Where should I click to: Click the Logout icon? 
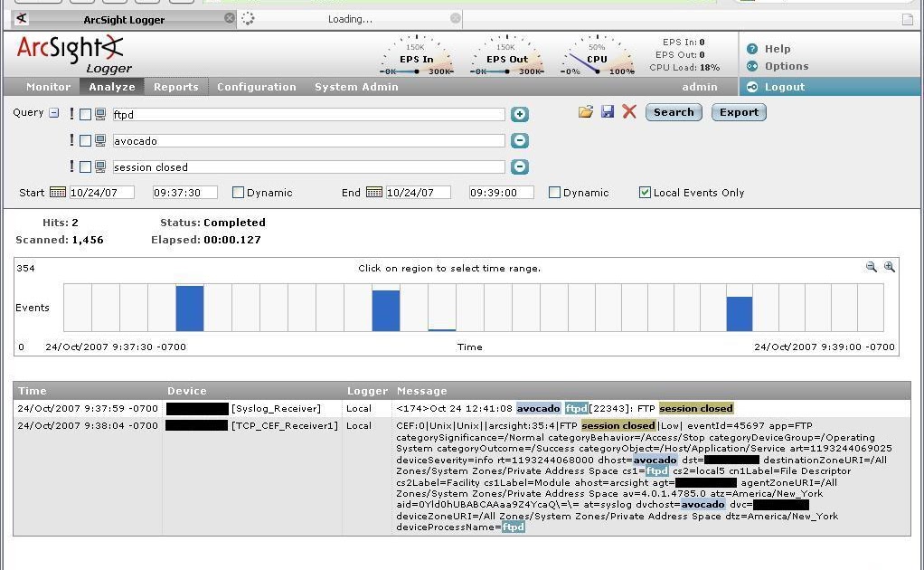point(752,87)
